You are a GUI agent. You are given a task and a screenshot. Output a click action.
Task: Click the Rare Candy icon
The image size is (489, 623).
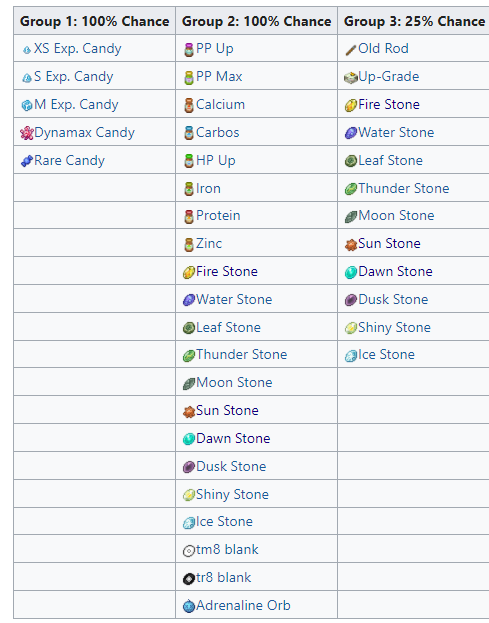(x=27, y=161)
